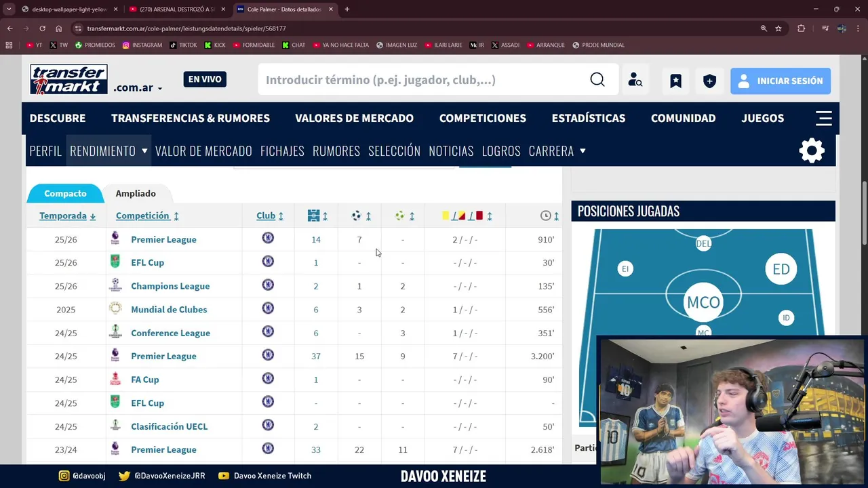Open COMUNIDAD menu
The image size is (868, 488).
click(x=683, y=118)
